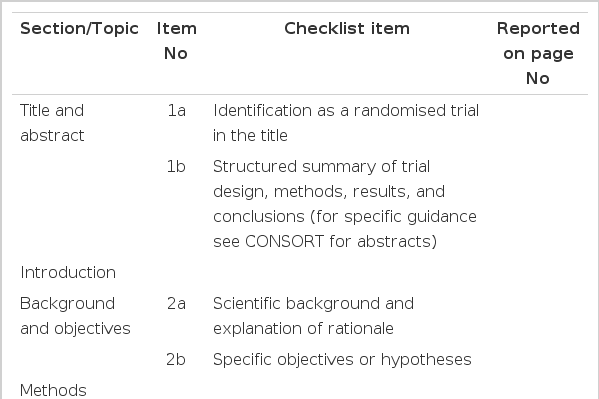Click item number 2b
Screen dimensions: 599x399
point(176,360)
